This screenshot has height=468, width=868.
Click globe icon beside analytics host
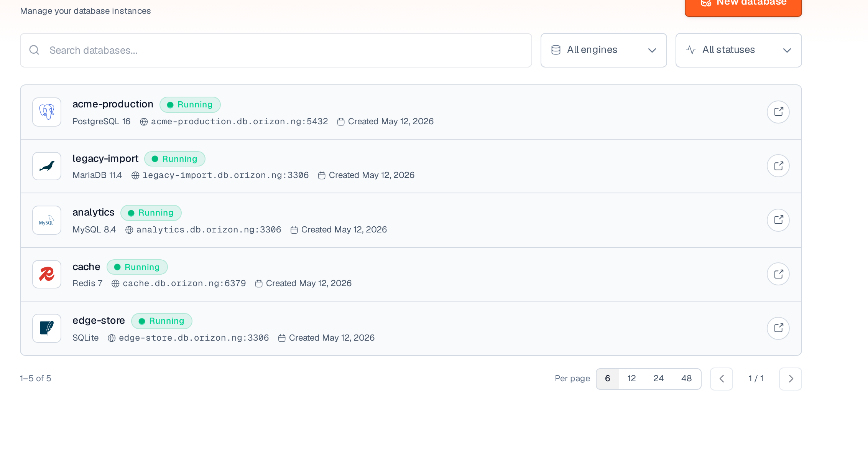129,230
